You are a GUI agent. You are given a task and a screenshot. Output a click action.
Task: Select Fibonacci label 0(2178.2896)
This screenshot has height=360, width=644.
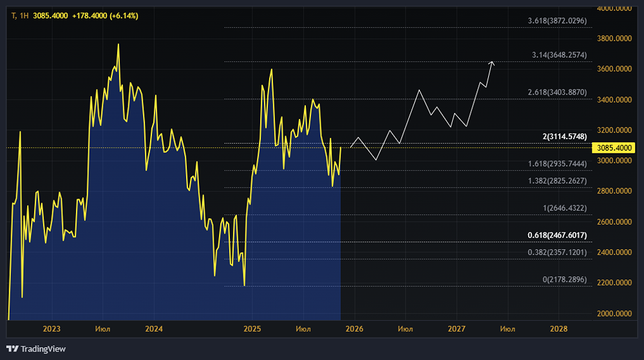click(565, 279)
